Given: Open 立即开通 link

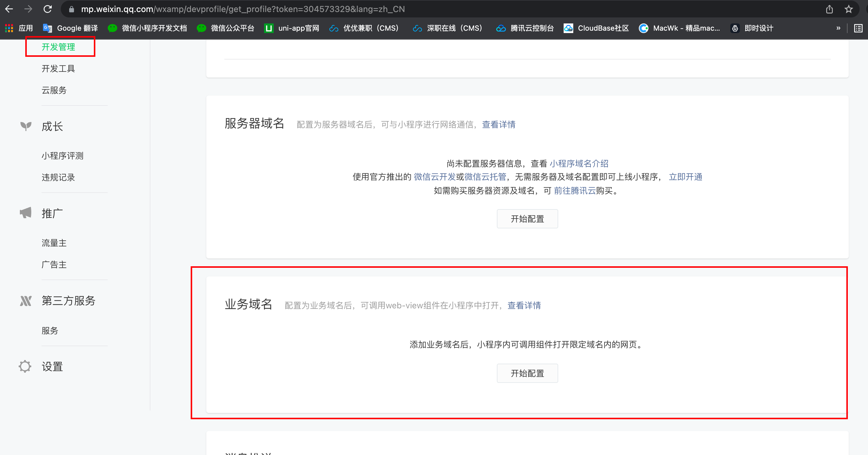Looking at the screenshot, I should (x=685, y=177).
